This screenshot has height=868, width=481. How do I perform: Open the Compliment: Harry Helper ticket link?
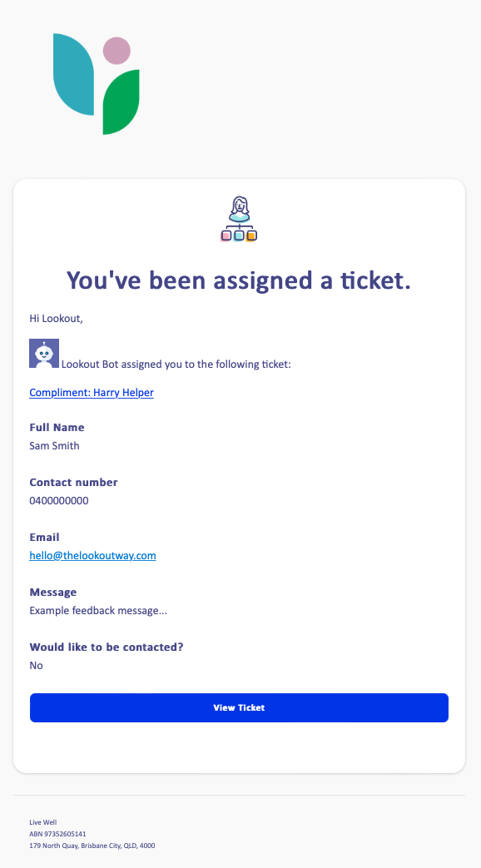pyautogui.click(x=92, y=393)
